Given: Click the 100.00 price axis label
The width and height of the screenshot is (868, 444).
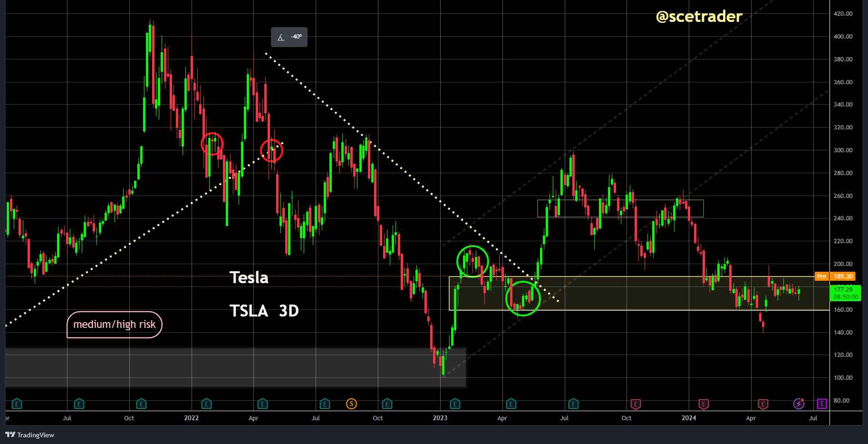Looking at the screenshot, I should pos(843,378).
